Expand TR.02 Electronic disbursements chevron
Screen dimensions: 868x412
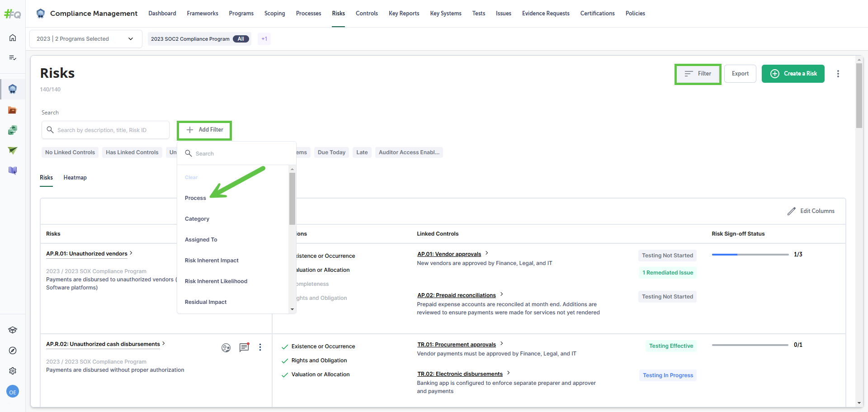click(509, 373)
